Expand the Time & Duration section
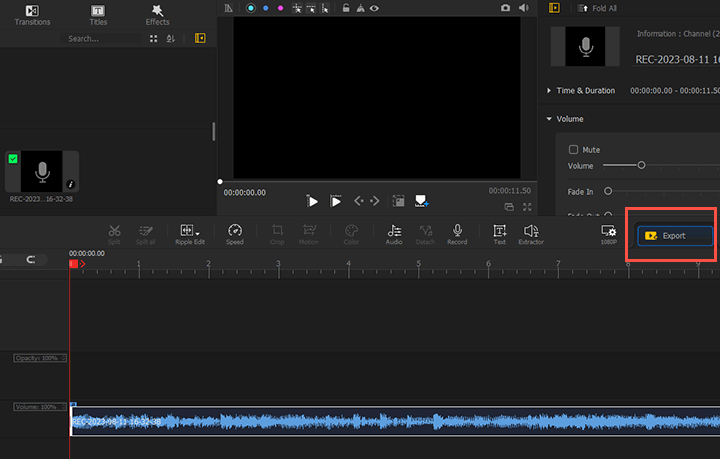Image resolution: width=720 pixels, height=459 pixels. (x=549, y=90)
